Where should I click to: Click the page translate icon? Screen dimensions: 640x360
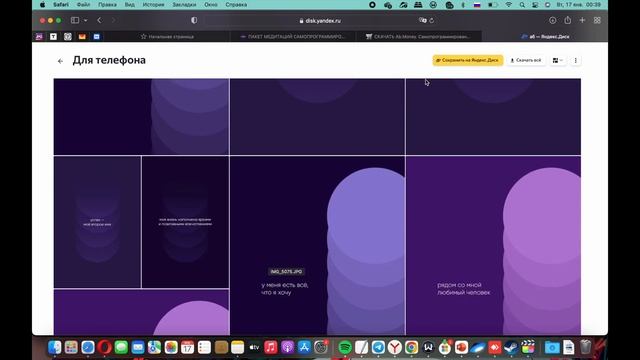pyautogui.click(x=422, y=20)
